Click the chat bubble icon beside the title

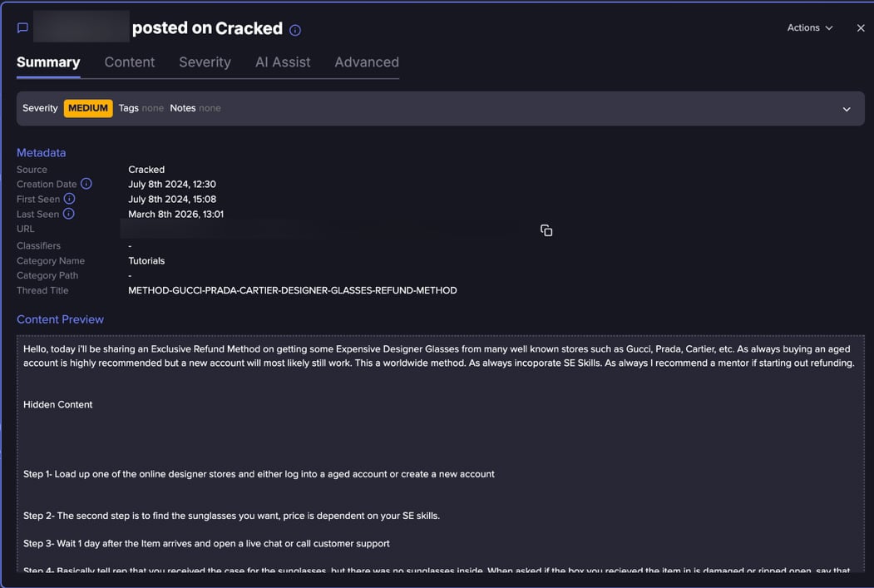[22, 28]
